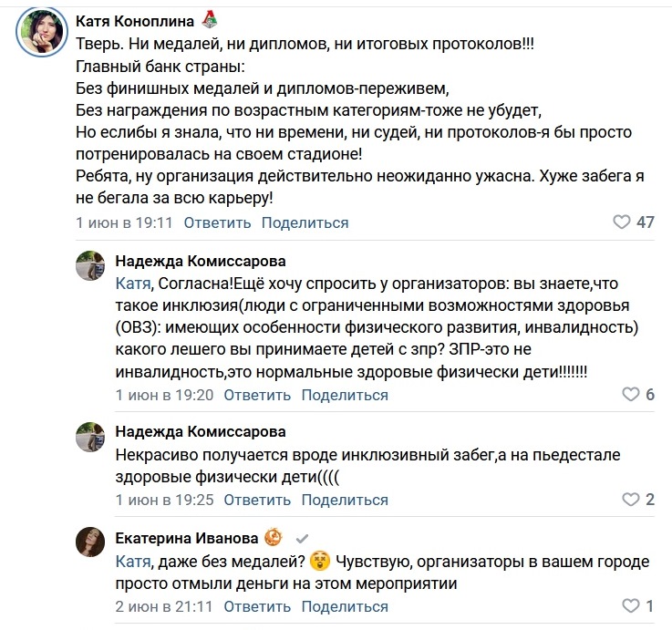
Task: Reply to the 19:20 comment by Надежда Комиссарова
Action: (256, 395)
